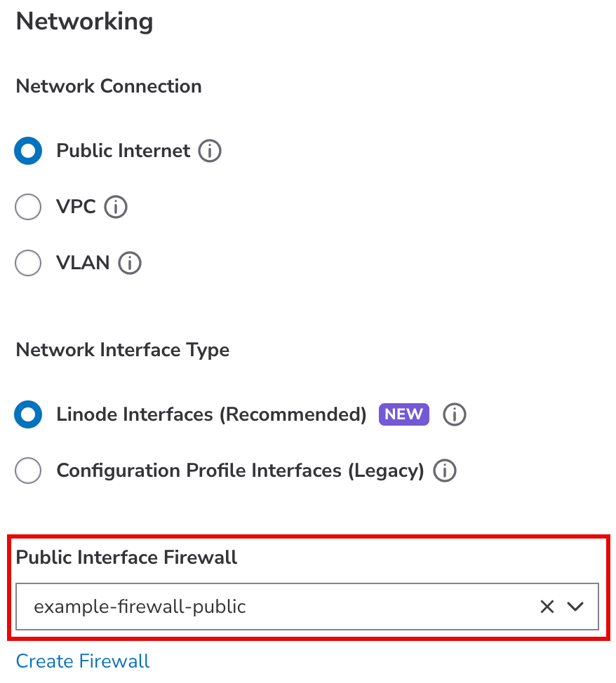This screenshot has width=616, height=683.
Task: Select Configuration Profile Interfaces (Legacy)
Action: (28, 471)
